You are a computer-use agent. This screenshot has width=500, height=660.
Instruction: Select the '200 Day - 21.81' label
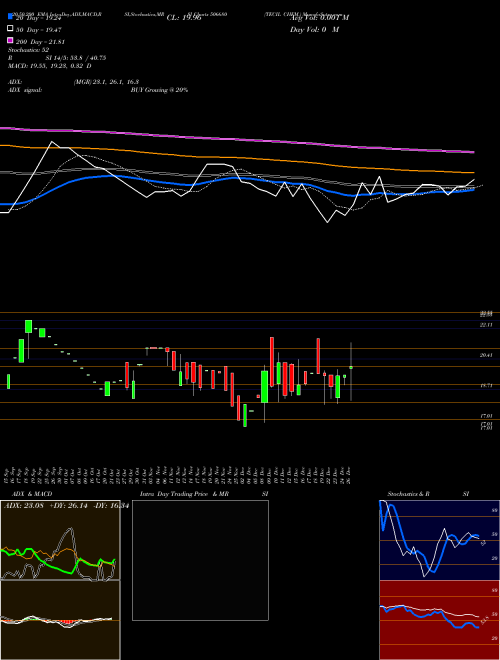[x=40, y=42]
